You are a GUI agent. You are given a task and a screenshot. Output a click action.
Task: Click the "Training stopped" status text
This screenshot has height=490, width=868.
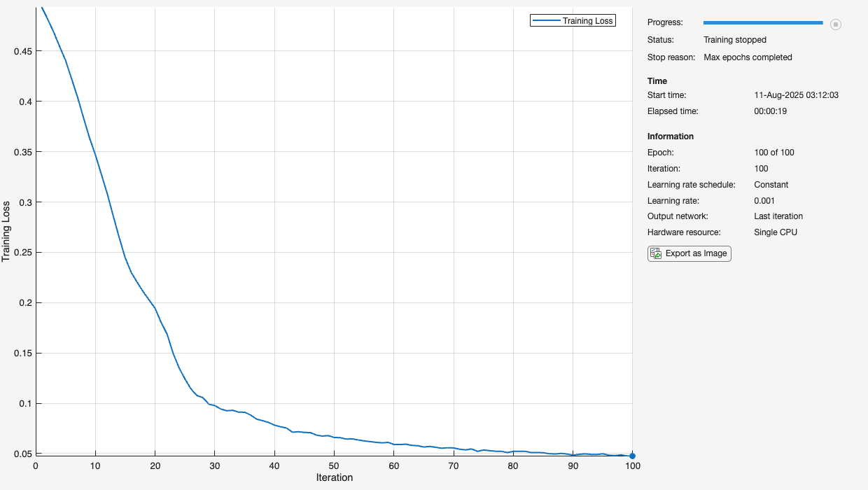(x=735, y=40)
